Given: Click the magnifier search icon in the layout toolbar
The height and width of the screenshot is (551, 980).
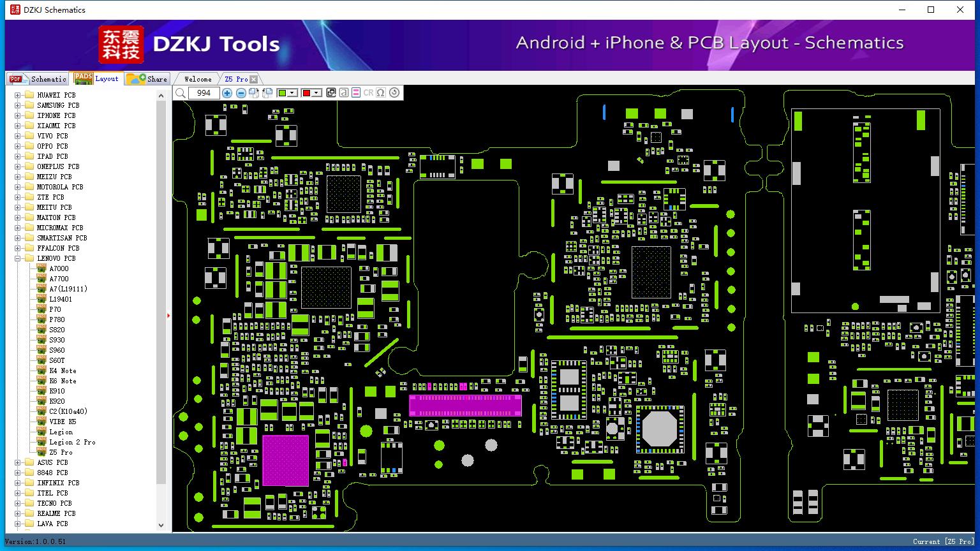Looking at the screenshot, I should pyautogui.click(x=181, y=93).
